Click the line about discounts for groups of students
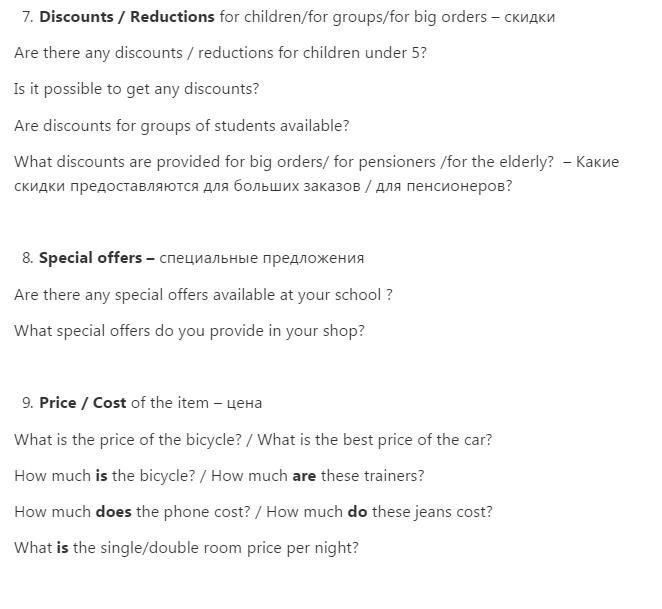This screenshot has height=609, width=662. pos(182,126)
